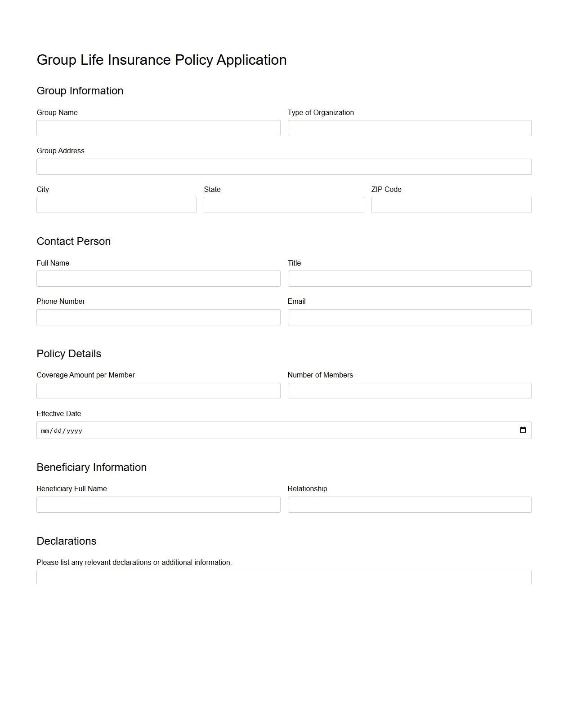
Task: Select the Coverage Amount per Member field
Action: tap(158, 391)
